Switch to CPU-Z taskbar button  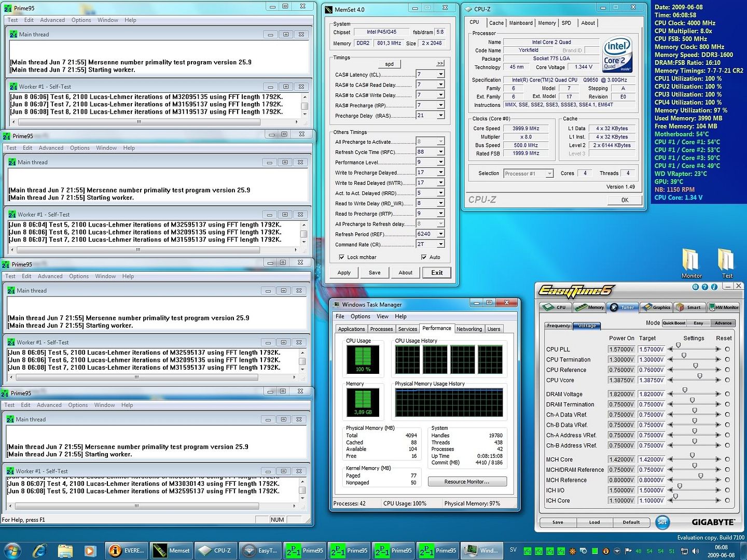pos(216,550)
